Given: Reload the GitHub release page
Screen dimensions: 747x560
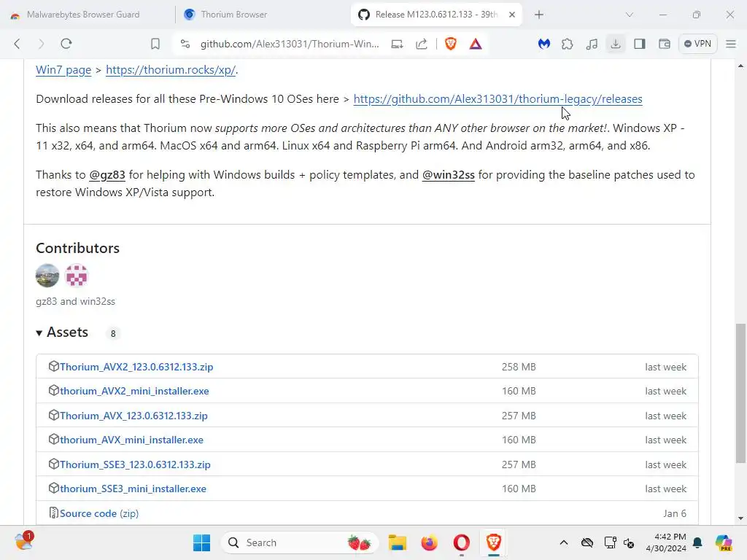Looking at the screenshot, I should pyautogui.click(x=66, y=44).
